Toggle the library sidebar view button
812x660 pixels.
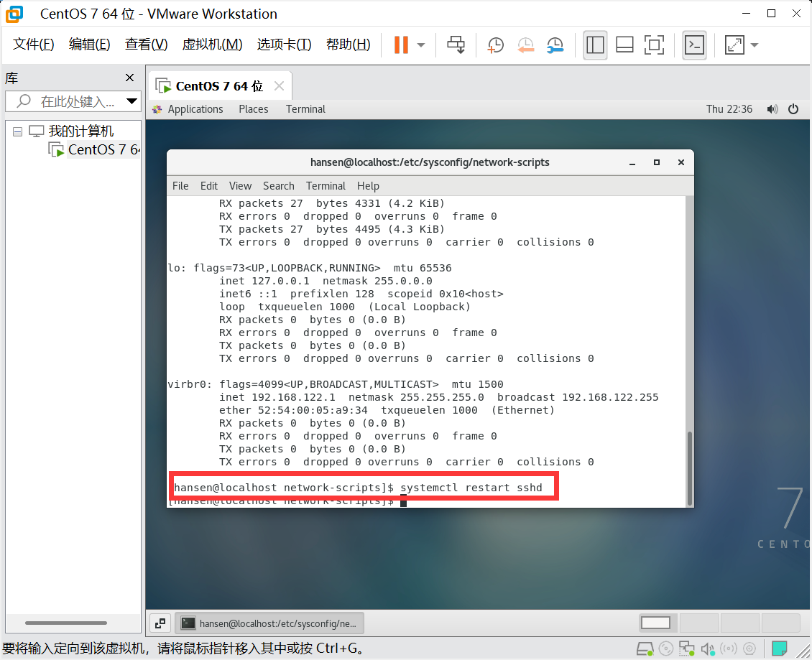[x=595, y=45]
